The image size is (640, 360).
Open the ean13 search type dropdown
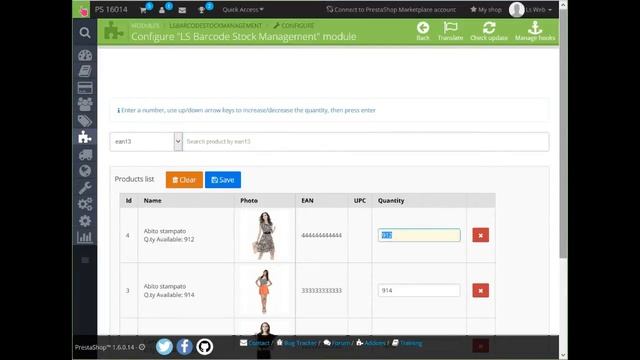[146, 141]
